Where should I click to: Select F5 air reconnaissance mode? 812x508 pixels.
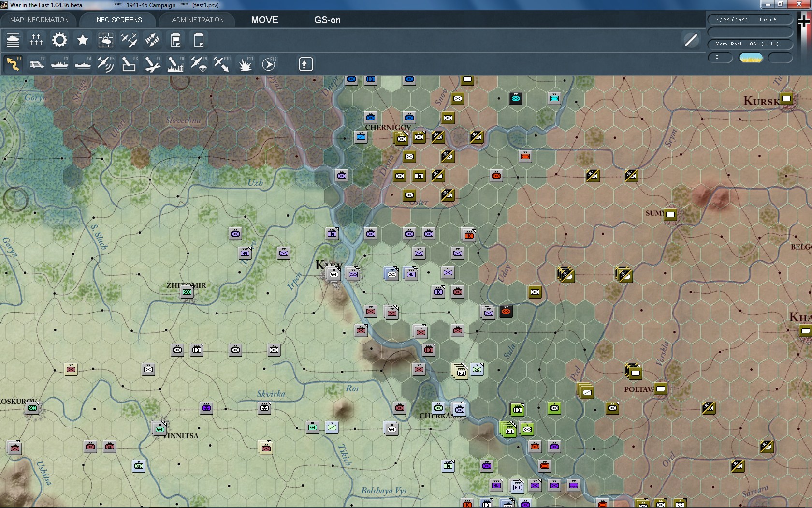pyautogui.click(x=106, y=64)
